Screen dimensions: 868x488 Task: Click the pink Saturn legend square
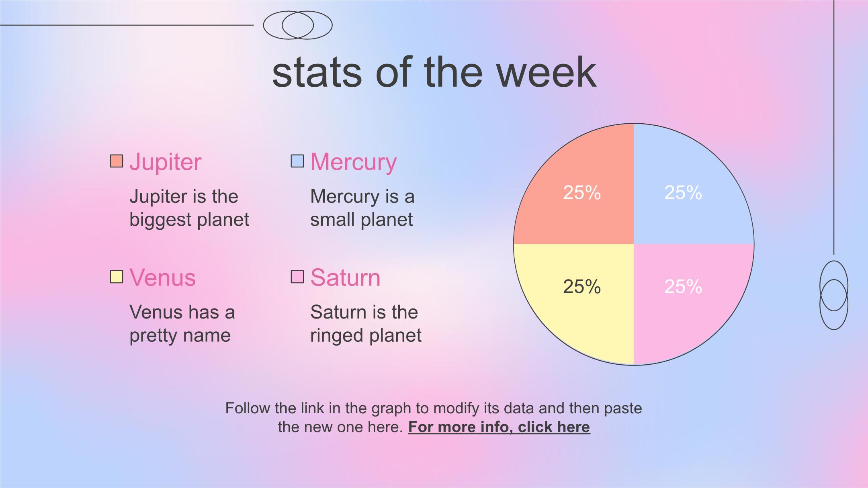pyautogui.click(x=297, y=277)
